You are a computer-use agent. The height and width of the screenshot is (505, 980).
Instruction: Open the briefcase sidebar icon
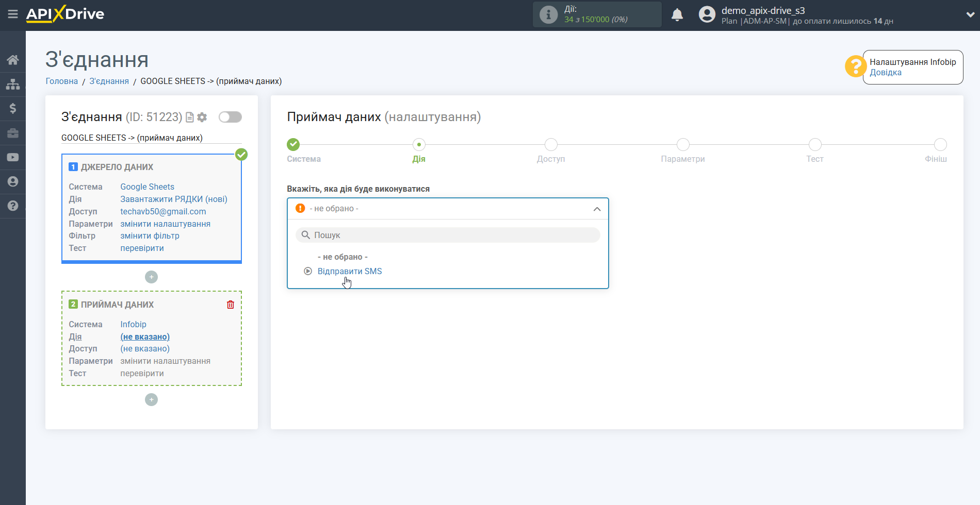coord(13,133)
